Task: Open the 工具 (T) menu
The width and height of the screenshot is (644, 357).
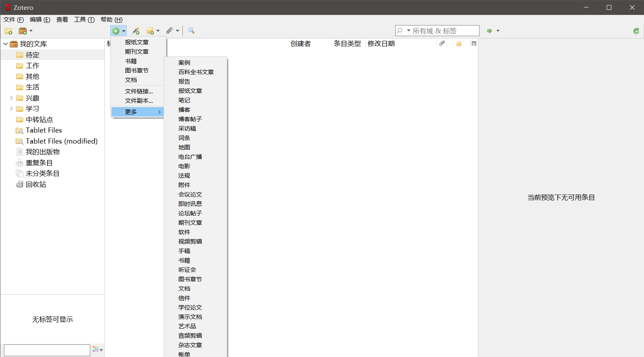Action: tap(84, 20)
